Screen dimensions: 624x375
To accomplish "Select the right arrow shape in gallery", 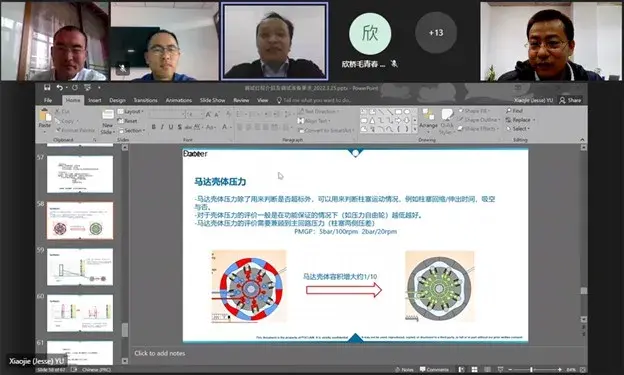I will coord(398,121).
